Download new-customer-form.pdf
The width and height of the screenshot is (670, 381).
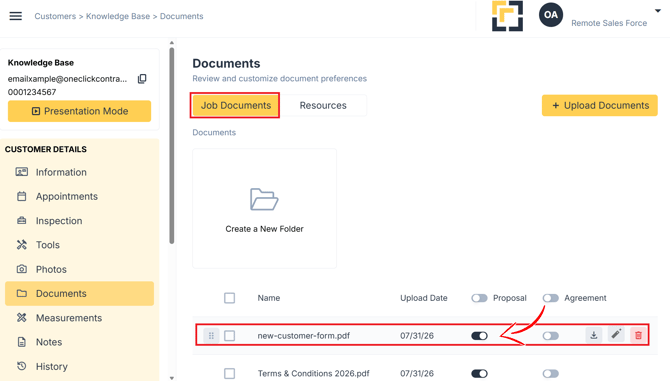tap(594, 335)
